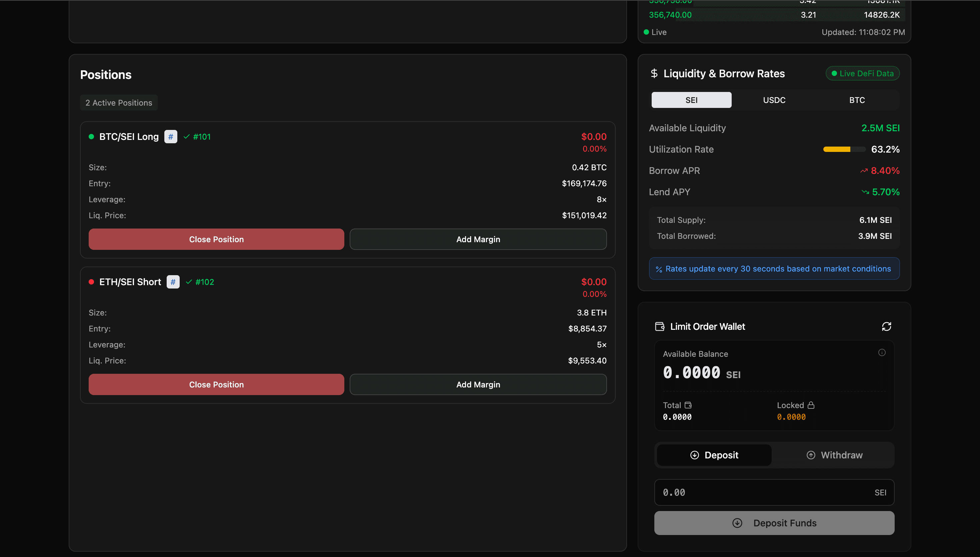Focus the SEI deposit amount field

coord(774,492)
